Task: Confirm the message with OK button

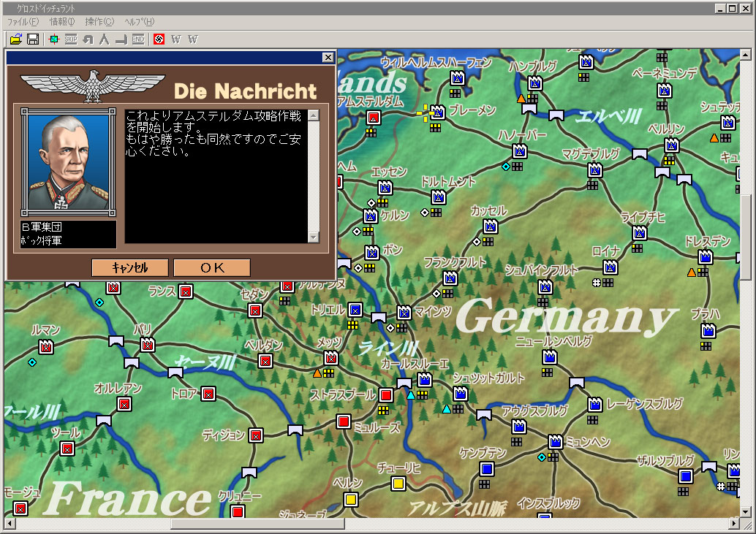Action: pyautogui.click(x=212, y=268)
